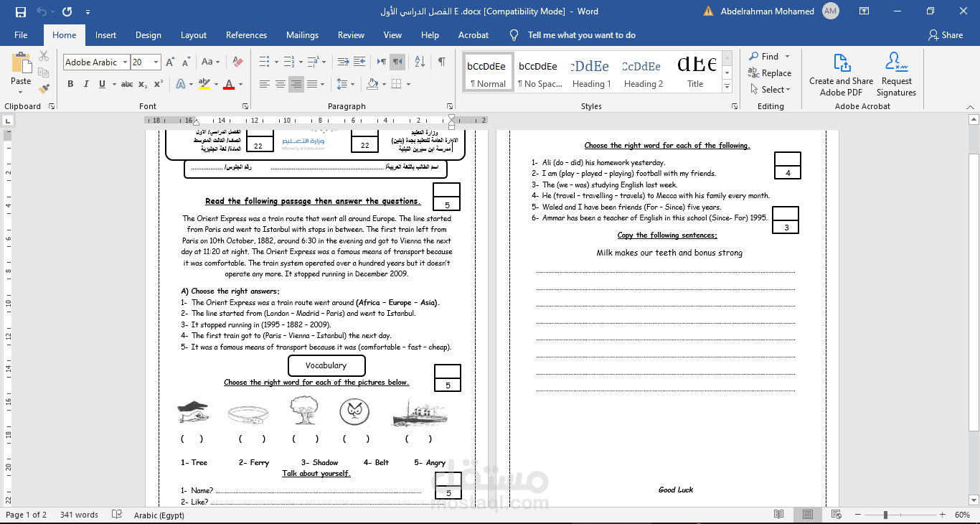This screenshot has height=524, width=980.
Task: Click the Paste clipboard icon
Action: click(x=21, y=63)
